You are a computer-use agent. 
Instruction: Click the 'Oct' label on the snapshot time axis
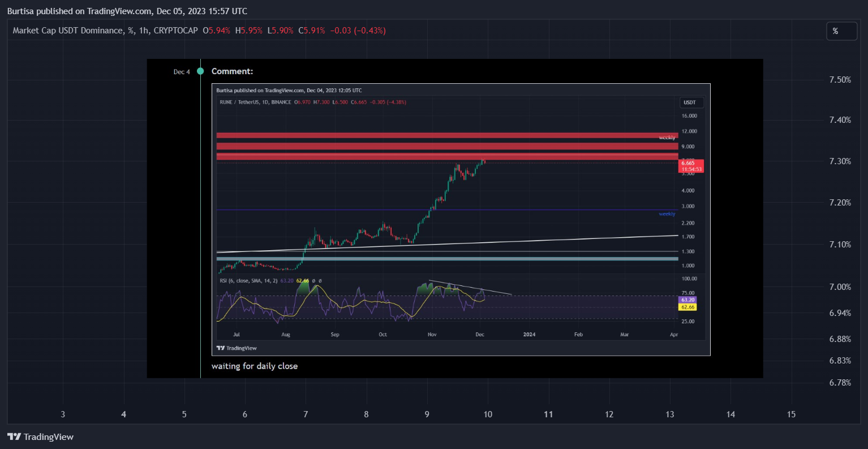pyautogui.click(x=383, y=335)
